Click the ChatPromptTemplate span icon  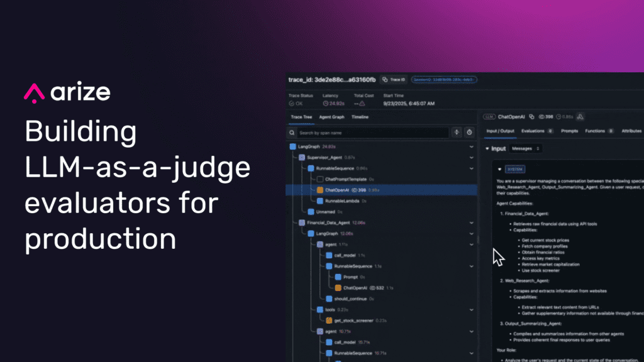click(x=320, y=179)
